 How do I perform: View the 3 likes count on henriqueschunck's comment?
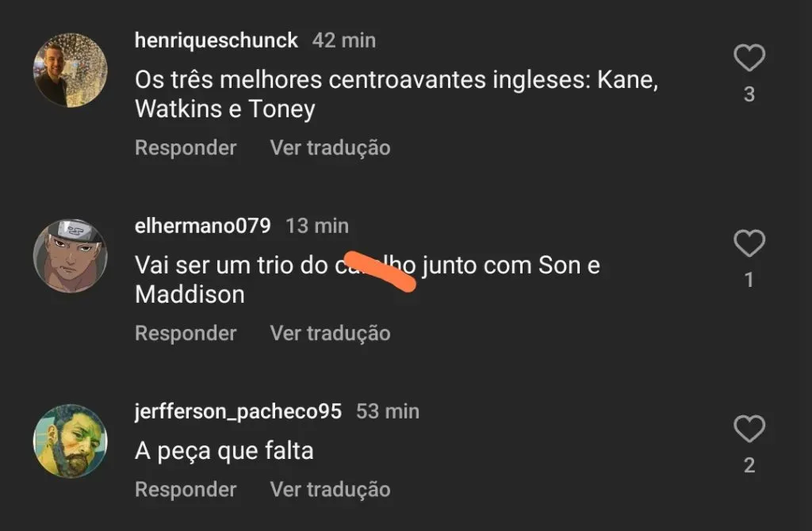pos(749,95)
